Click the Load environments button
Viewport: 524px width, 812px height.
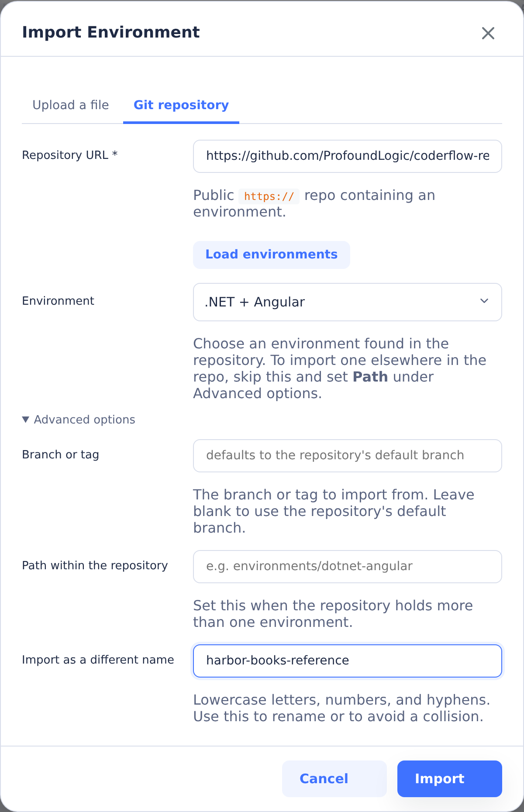click(x=272, y=255)
